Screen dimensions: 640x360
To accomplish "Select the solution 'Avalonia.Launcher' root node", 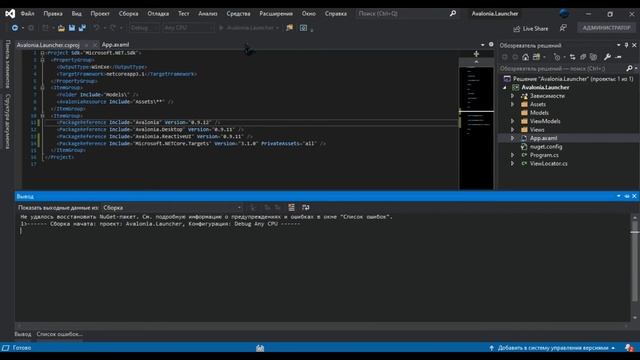I will click(569, 79).
